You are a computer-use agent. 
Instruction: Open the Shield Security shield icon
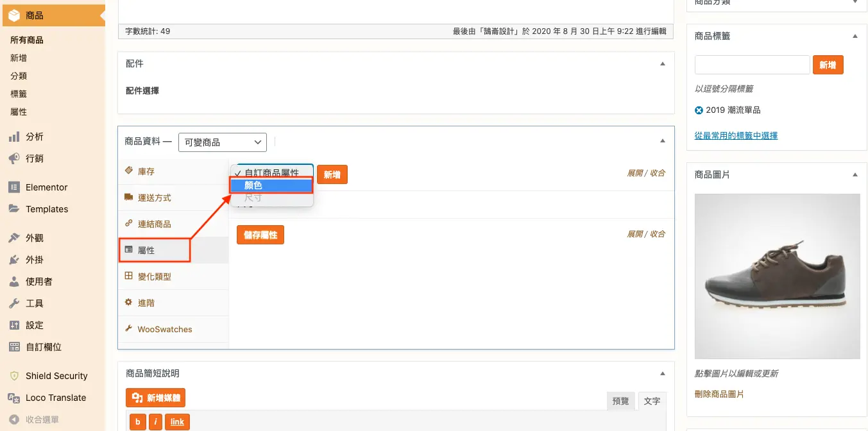tap(14, 376)
